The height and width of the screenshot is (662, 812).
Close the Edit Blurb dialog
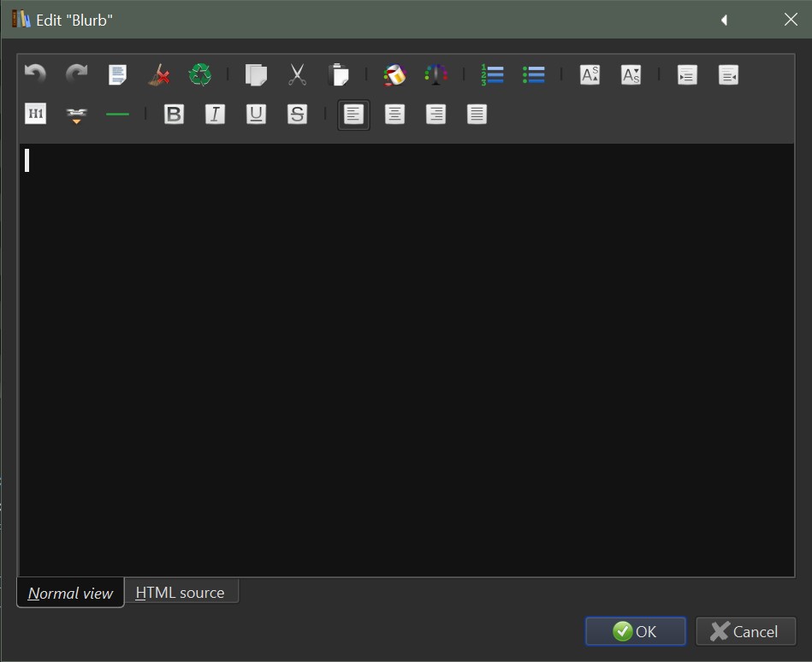(791, 20)
